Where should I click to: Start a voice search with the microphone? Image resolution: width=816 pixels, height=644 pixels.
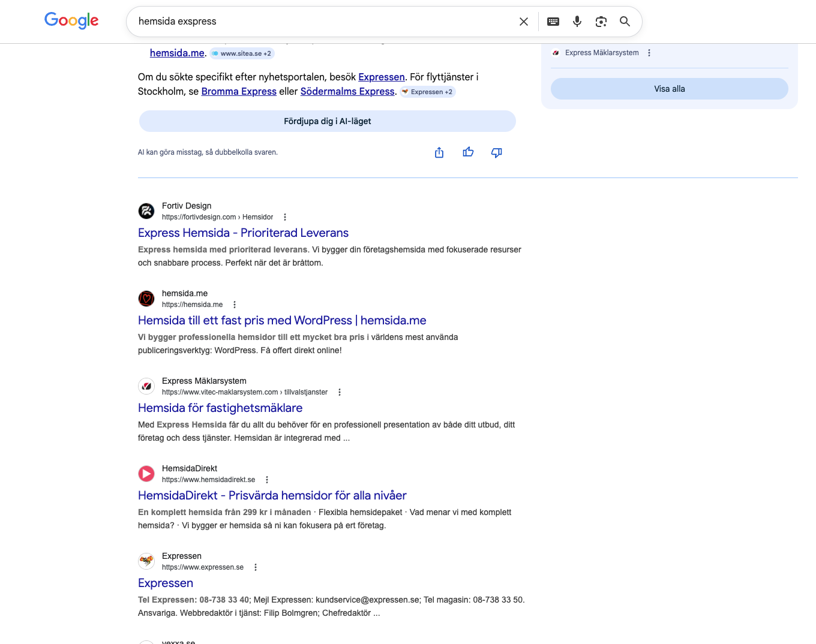pyautogui.click(x=577, y=22)
